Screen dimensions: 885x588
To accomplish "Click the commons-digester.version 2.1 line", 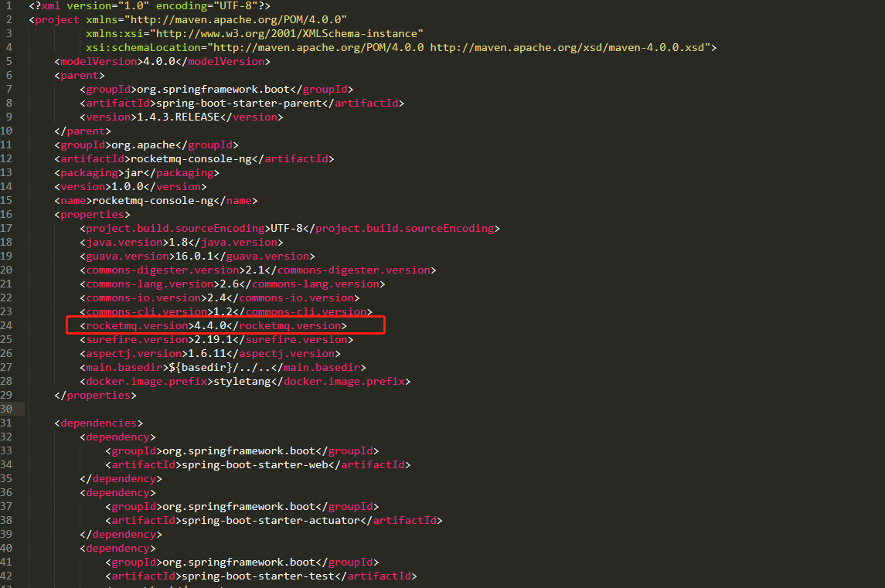I will tap(258, 270).
